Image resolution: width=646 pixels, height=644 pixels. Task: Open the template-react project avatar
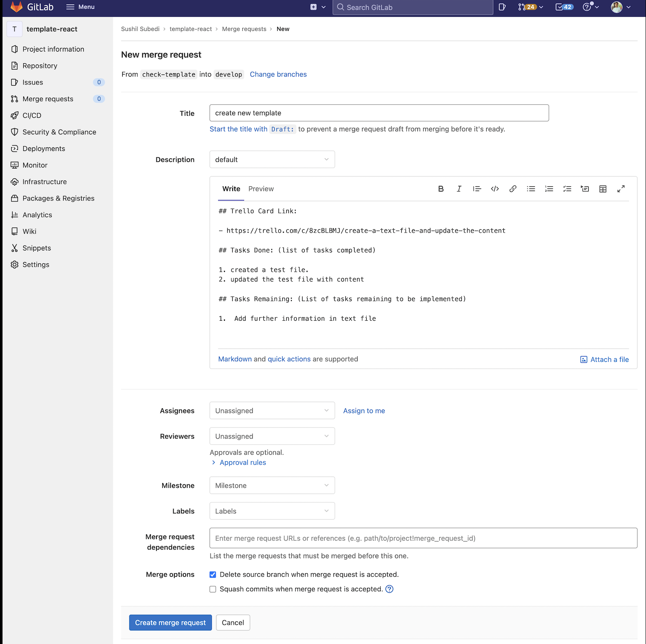(15, 29)
